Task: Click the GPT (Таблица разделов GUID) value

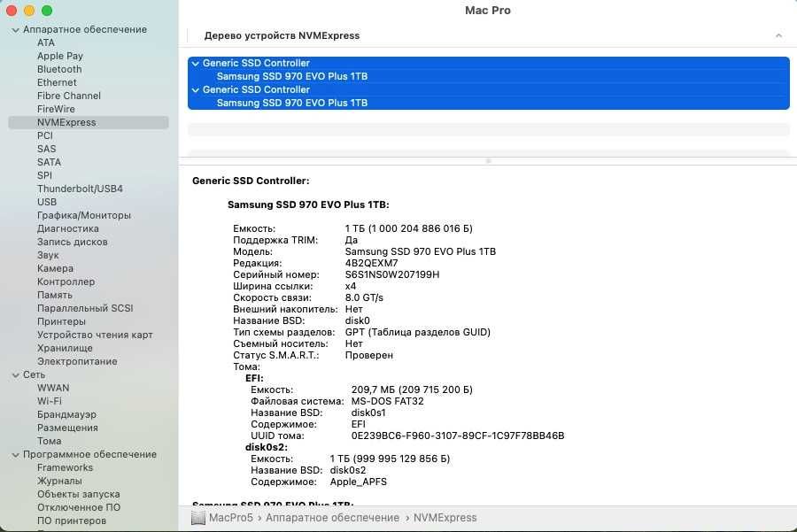Action: [418, 332]
